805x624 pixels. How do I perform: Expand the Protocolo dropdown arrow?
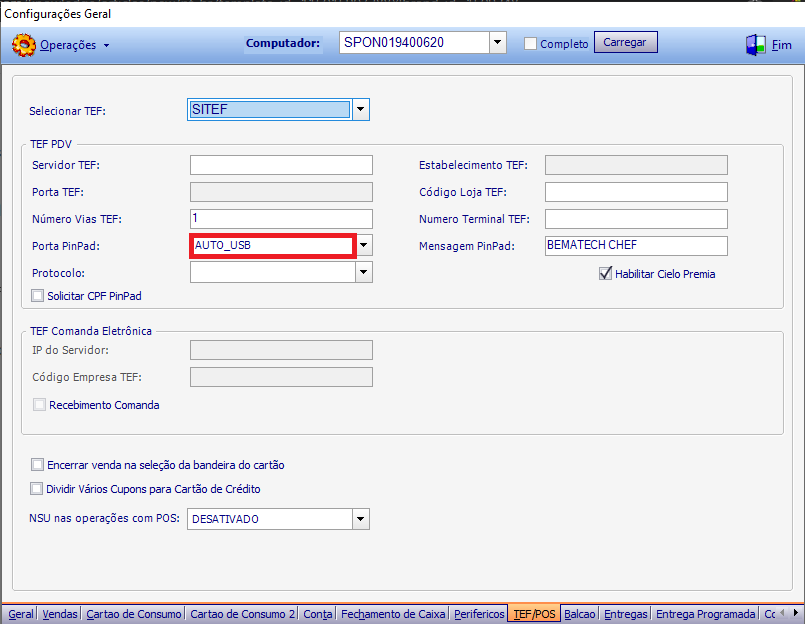point(363,272)
